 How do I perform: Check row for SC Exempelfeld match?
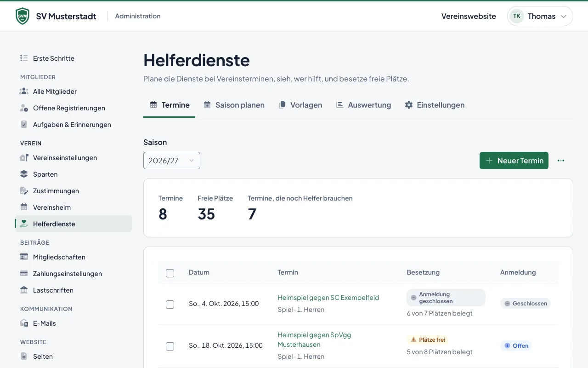tap(170, 305)
